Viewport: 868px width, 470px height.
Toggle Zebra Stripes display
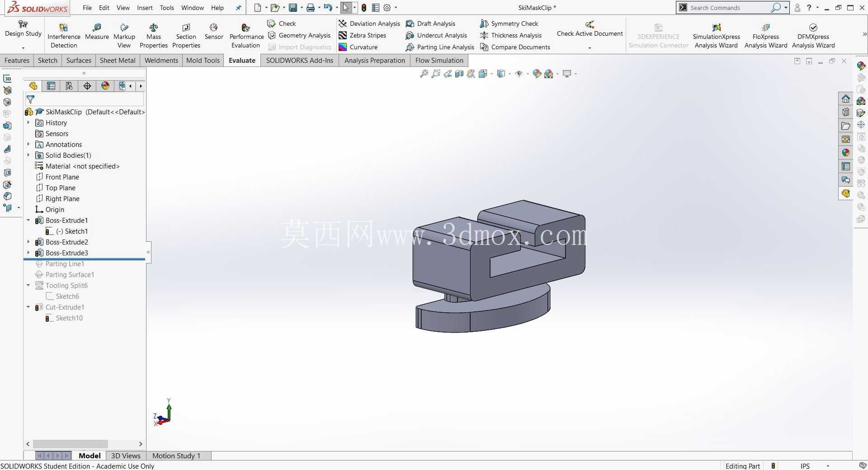click(363, 35)
